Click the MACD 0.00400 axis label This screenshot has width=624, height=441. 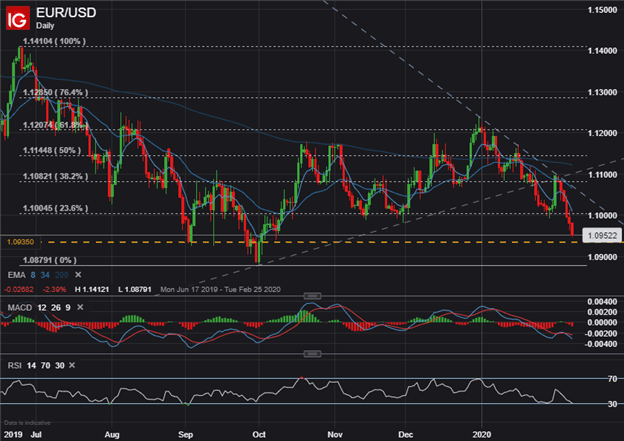coord(602,302)
